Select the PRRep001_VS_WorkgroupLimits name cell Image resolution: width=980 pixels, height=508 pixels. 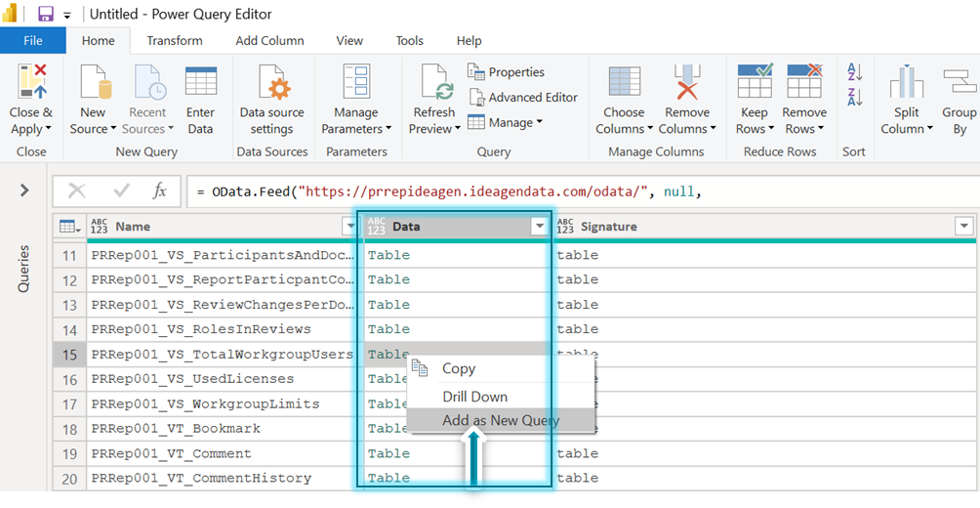(225, 403)
